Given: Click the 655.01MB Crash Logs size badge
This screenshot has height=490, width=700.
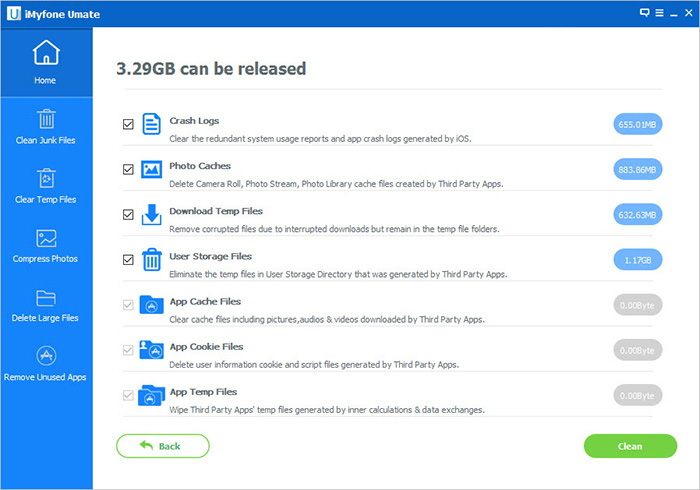Looking at the screenshot, I should [637, 125].
